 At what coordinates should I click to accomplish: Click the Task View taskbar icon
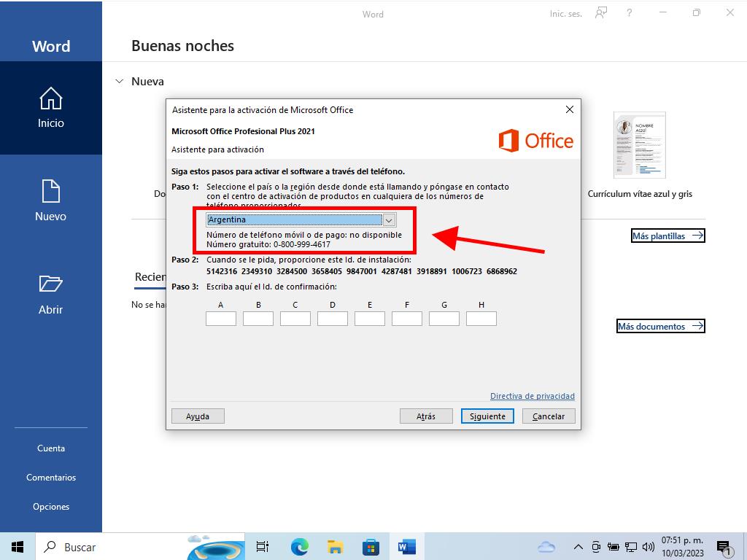pyautogui.click(x=263, y=547)
